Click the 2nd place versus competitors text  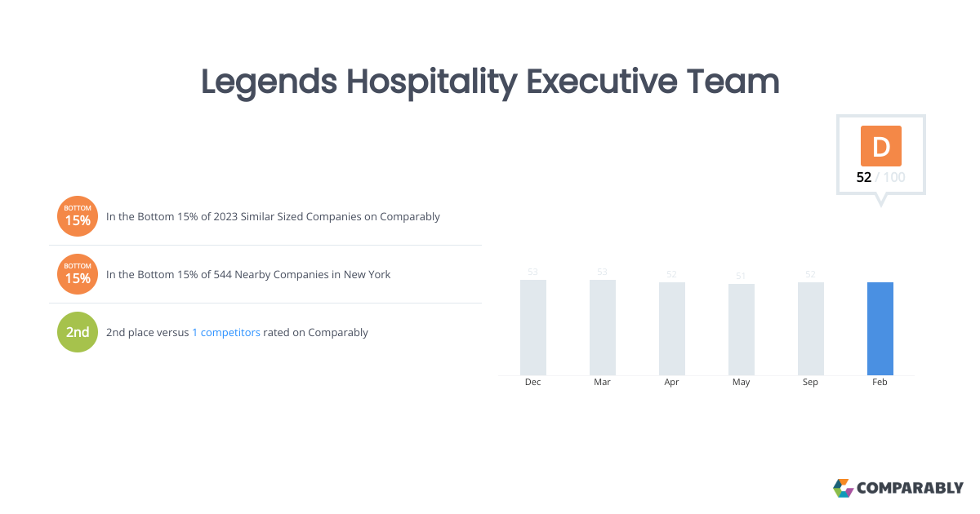[237, 332]
